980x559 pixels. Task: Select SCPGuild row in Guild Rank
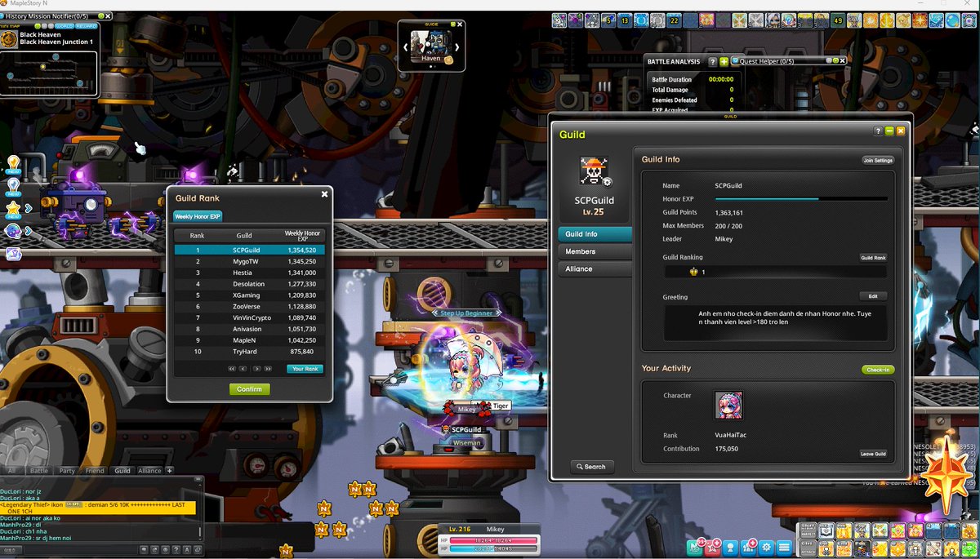(249, 250)
